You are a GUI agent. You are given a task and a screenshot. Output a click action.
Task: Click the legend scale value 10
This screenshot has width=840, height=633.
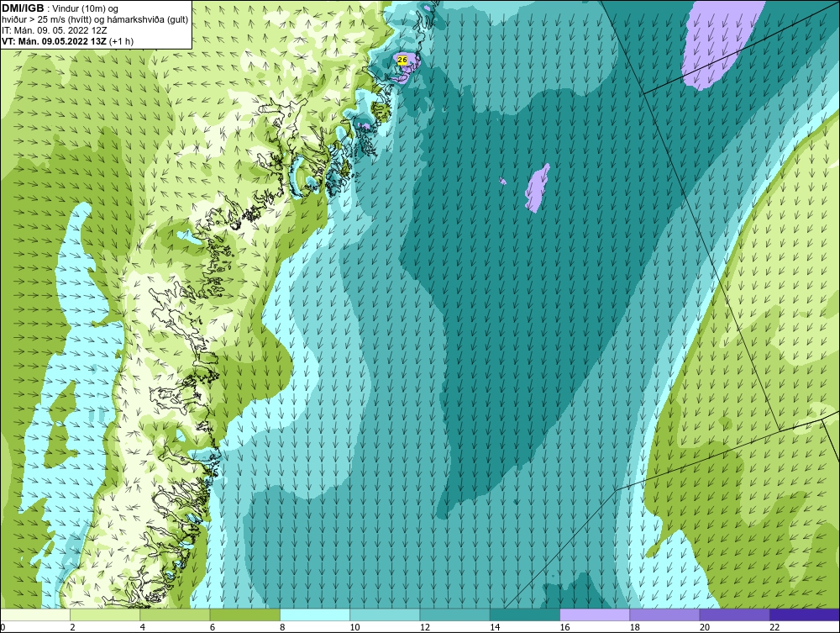click(354, 628)
